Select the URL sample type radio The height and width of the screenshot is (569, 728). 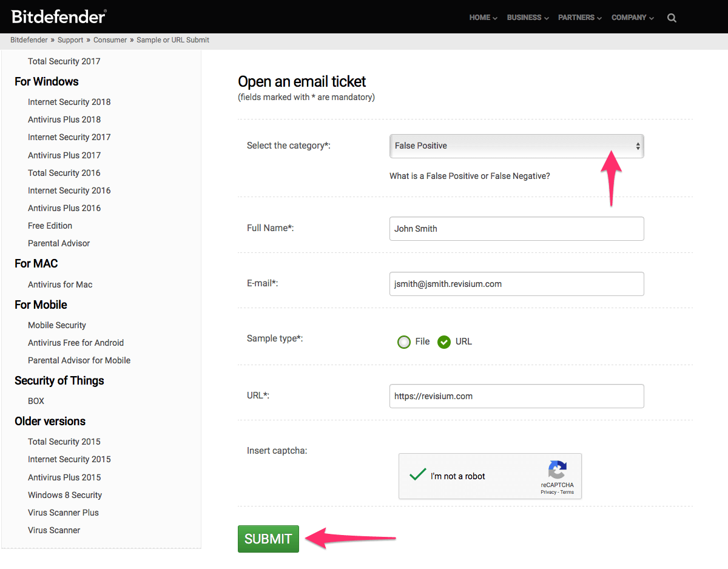[x=444, y=342]
